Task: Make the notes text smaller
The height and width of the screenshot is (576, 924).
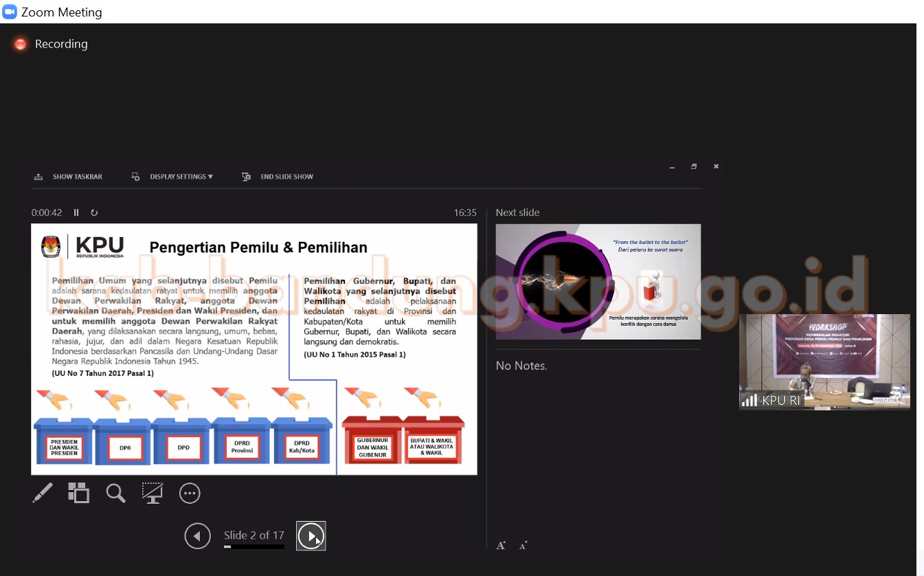Action: click(x=523, y=545)
